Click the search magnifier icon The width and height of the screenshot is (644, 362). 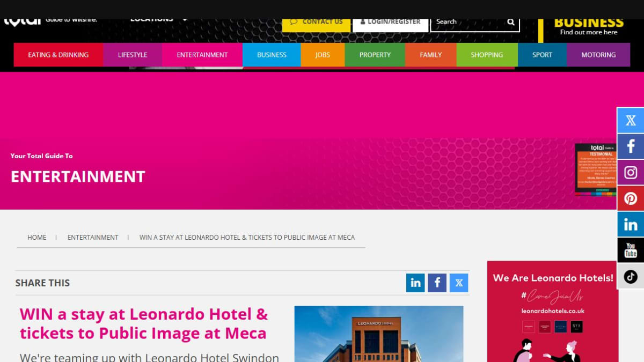tap(511, 22)
